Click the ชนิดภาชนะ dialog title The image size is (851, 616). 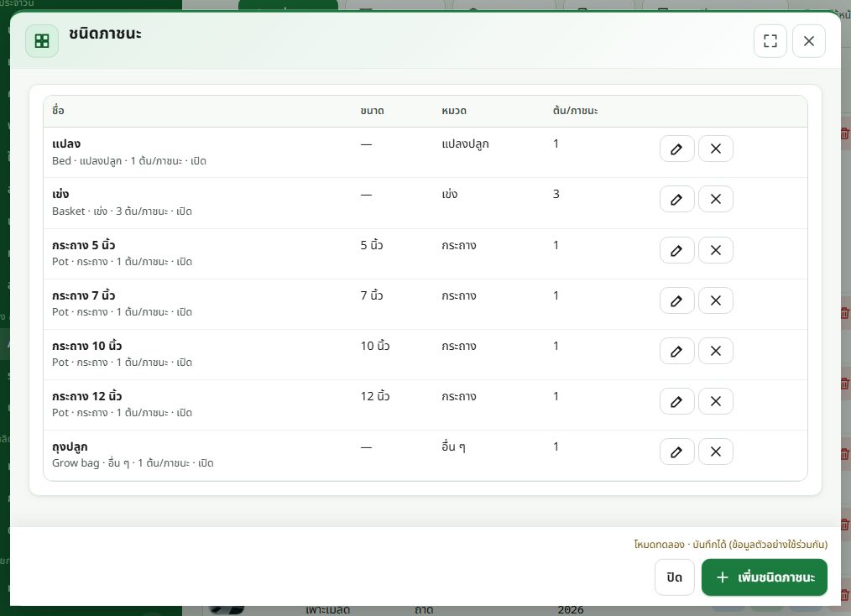tap(105, 34)
